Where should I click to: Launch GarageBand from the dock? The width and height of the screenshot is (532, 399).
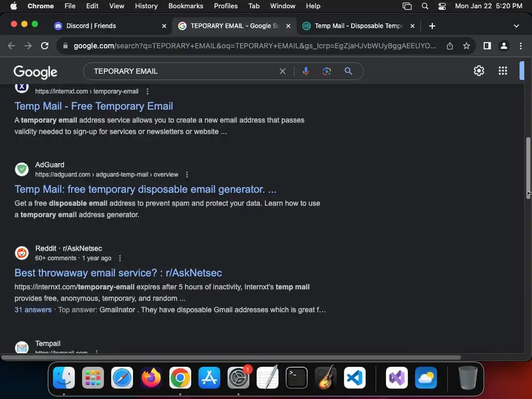pyautogui.click(x=326, y=378)
